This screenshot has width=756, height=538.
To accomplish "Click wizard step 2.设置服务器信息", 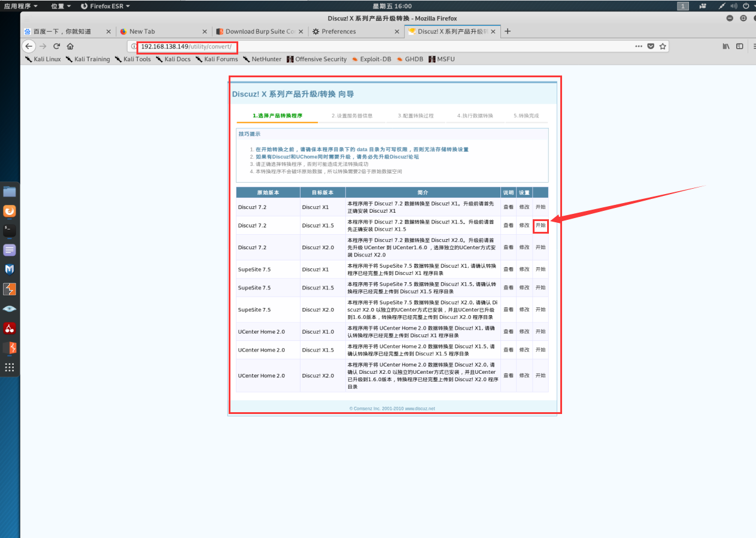I will pos(352,116).
